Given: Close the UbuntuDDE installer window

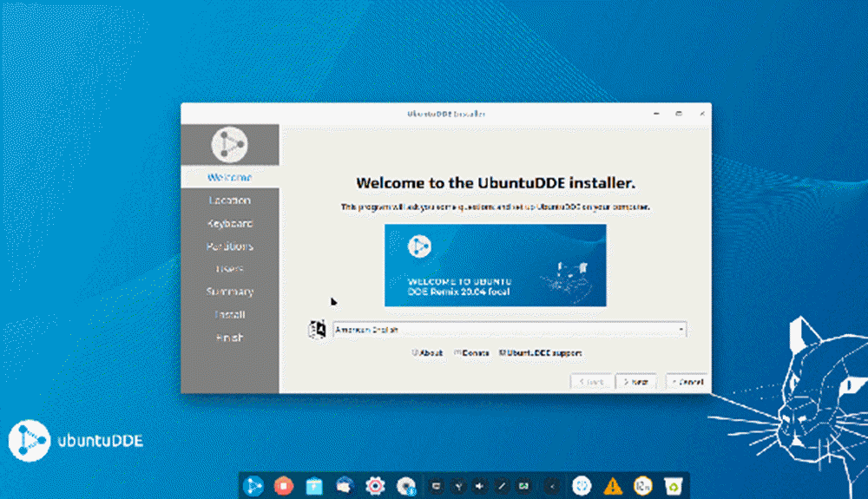Looking at the screenshot, I should tap(702, 114).
